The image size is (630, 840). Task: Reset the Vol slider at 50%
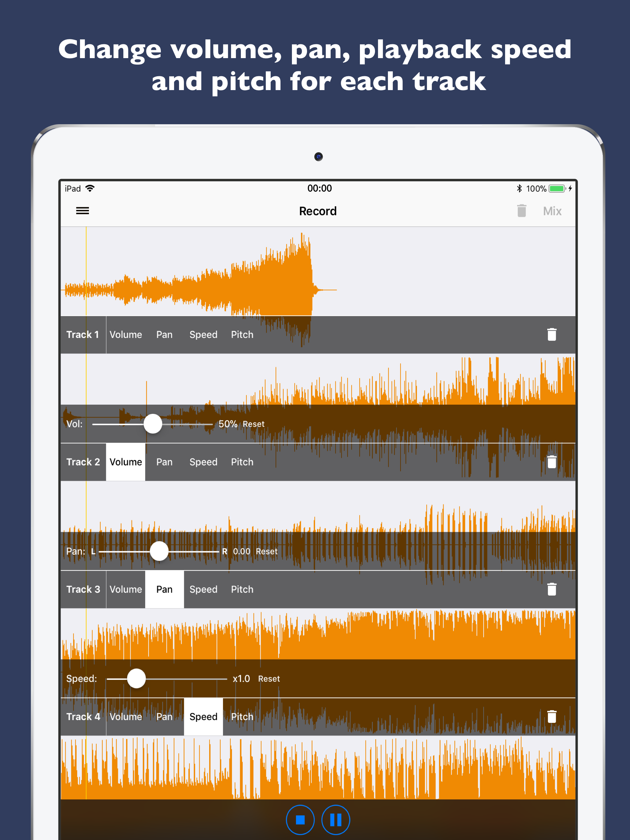[x=253, y=424]
